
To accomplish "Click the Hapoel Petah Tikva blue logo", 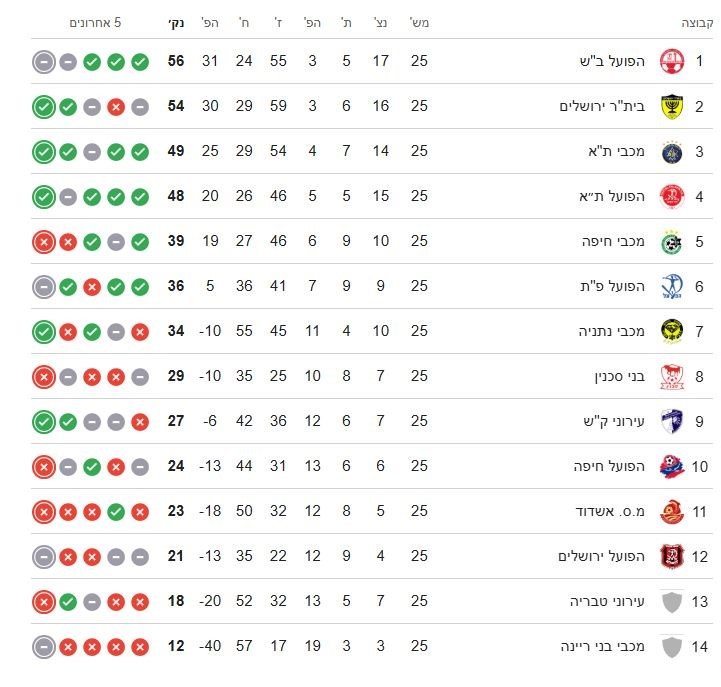I will point(671,287).
